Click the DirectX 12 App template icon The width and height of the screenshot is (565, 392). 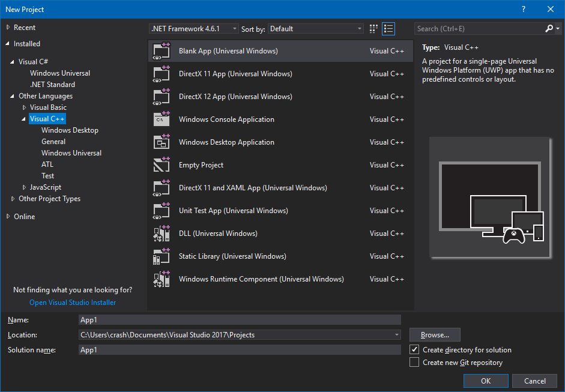click(x=162, y=97)
